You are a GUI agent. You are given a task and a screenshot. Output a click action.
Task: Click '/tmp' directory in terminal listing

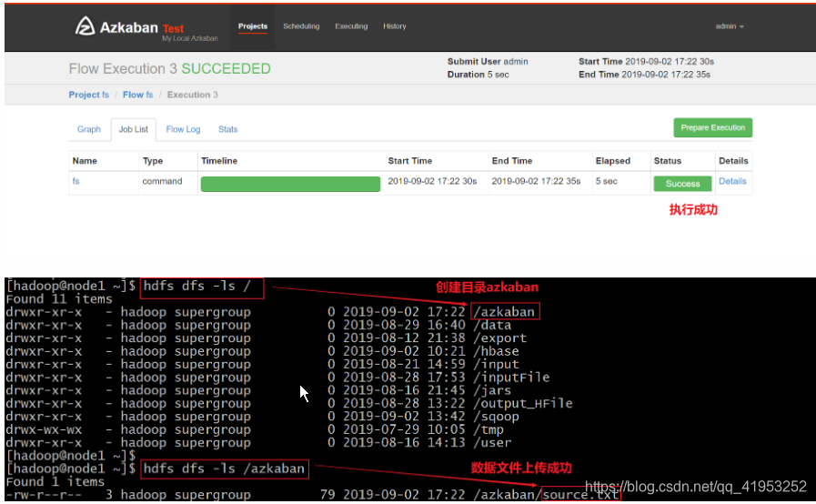(489, 429)
